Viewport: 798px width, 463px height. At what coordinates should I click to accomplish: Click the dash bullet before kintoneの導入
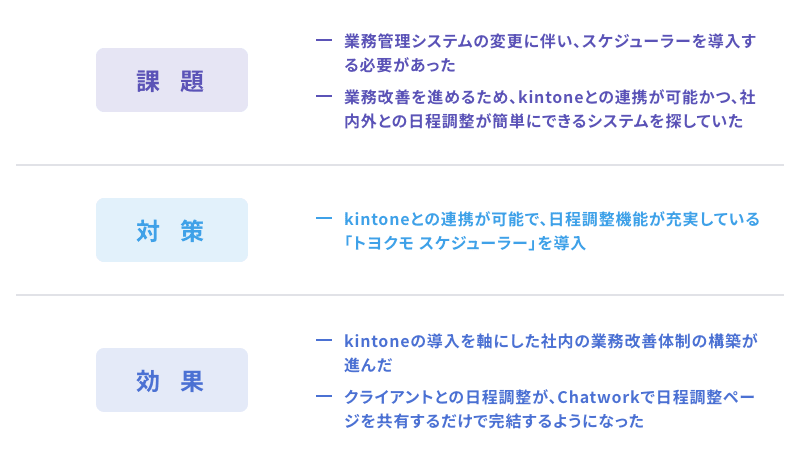tap(323, 341)
